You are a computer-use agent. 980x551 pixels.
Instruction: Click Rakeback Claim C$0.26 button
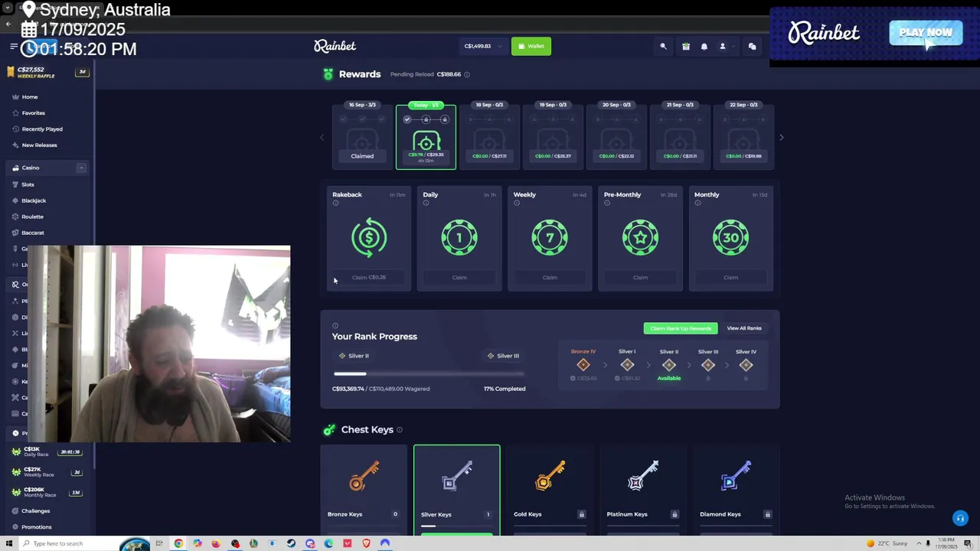(x=369, y=278)
